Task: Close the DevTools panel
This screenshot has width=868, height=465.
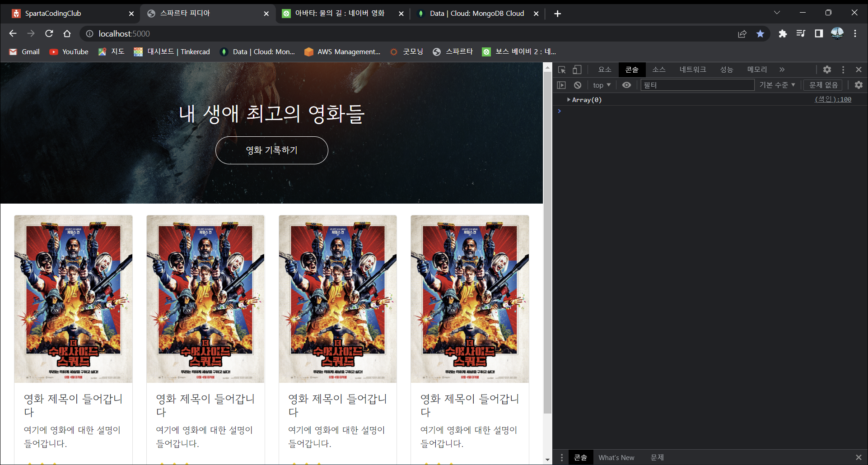Action: 859,70
